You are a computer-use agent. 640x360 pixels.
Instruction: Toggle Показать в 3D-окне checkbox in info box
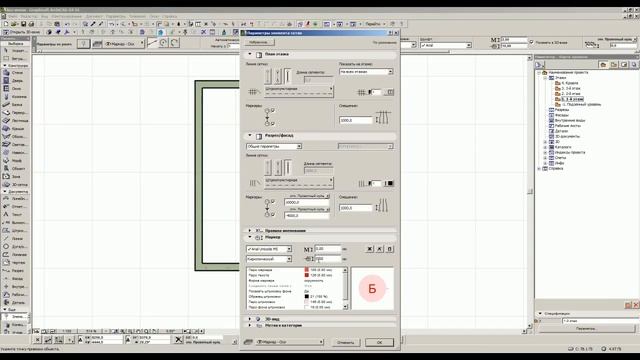pyautogui.click(x=531, y=42)
